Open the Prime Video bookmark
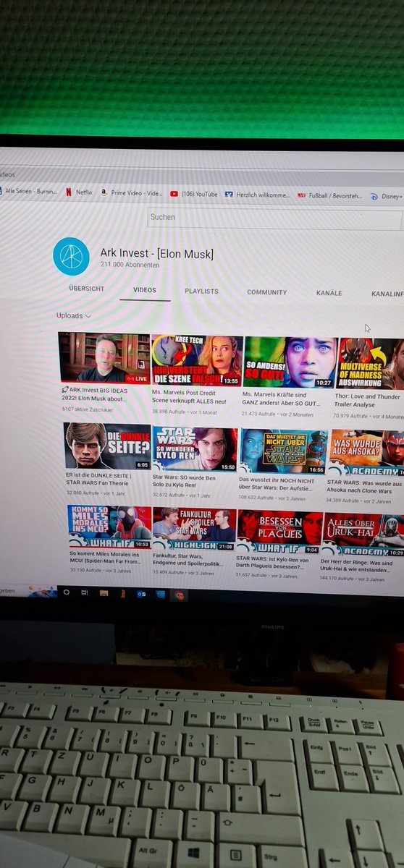The width and height of the screenshot is (404, 868). (131, 193)
